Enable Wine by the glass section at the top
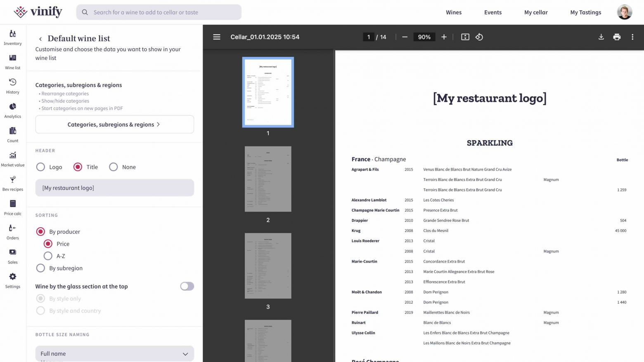This screenshot has width=644, height=362. (187, 286)
